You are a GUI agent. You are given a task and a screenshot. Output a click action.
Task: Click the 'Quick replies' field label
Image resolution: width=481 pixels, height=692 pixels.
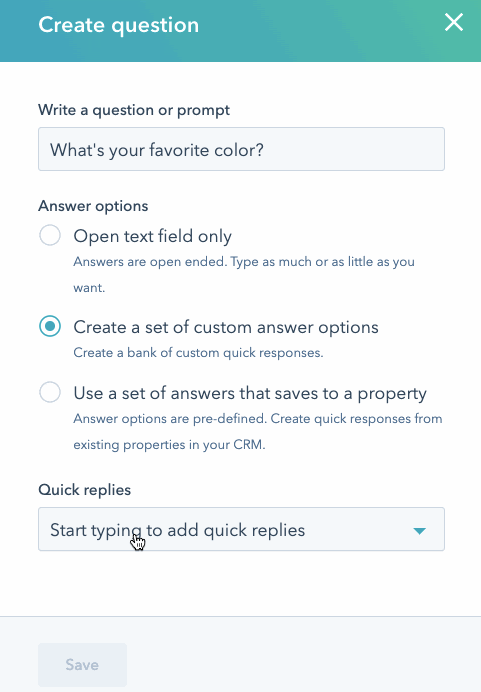click(x=84, y=490)
